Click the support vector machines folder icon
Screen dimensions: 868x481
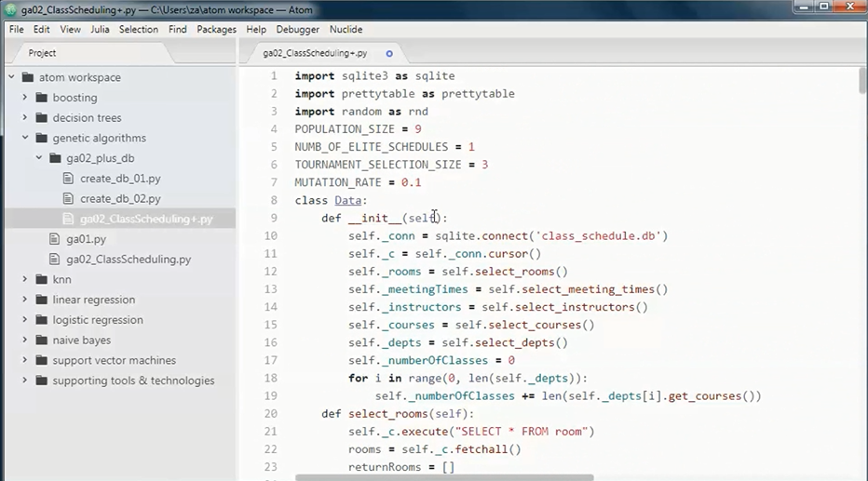tap(42, 360)
